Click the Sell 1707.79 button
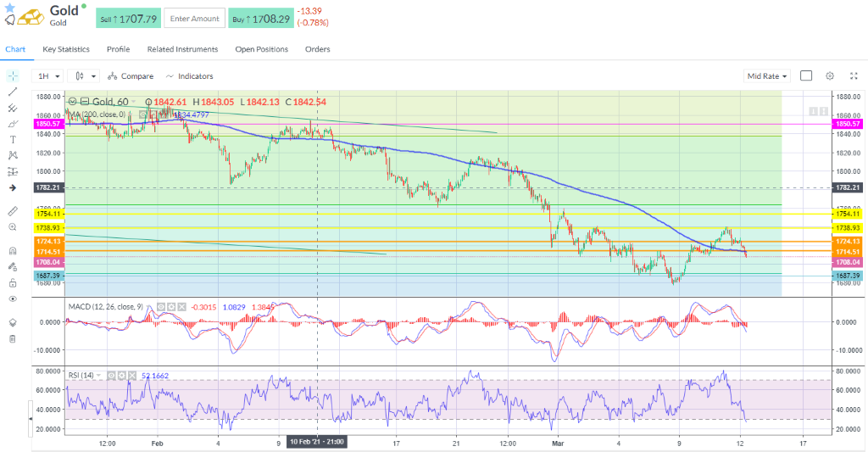 129,19
